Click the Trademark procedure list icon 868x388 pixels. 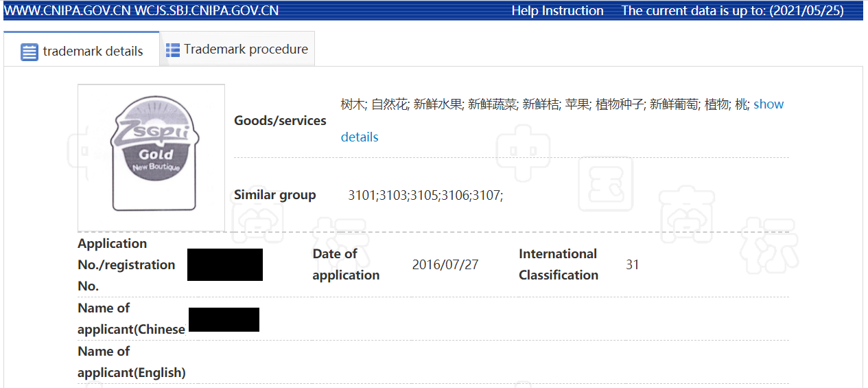173,50
